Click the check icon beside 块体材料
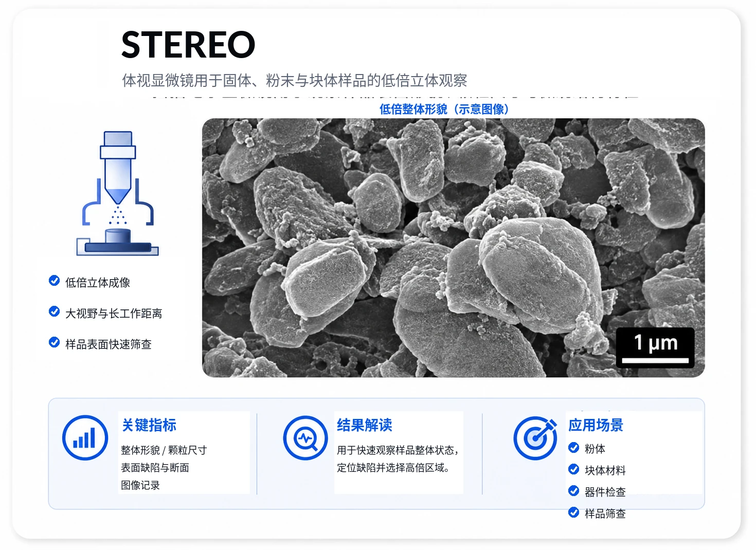The height and width of the screenshot is (550, 756). point(574,469)
